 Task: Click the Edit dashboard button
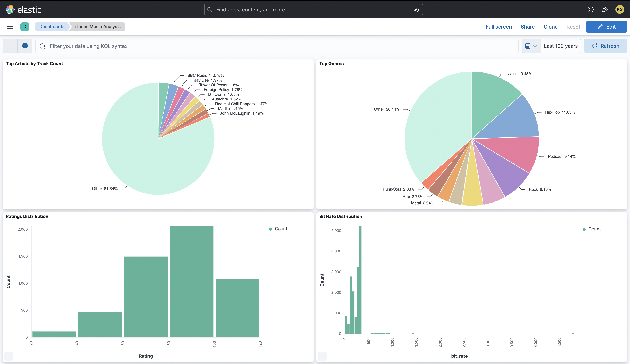click(x=606, y=27)
